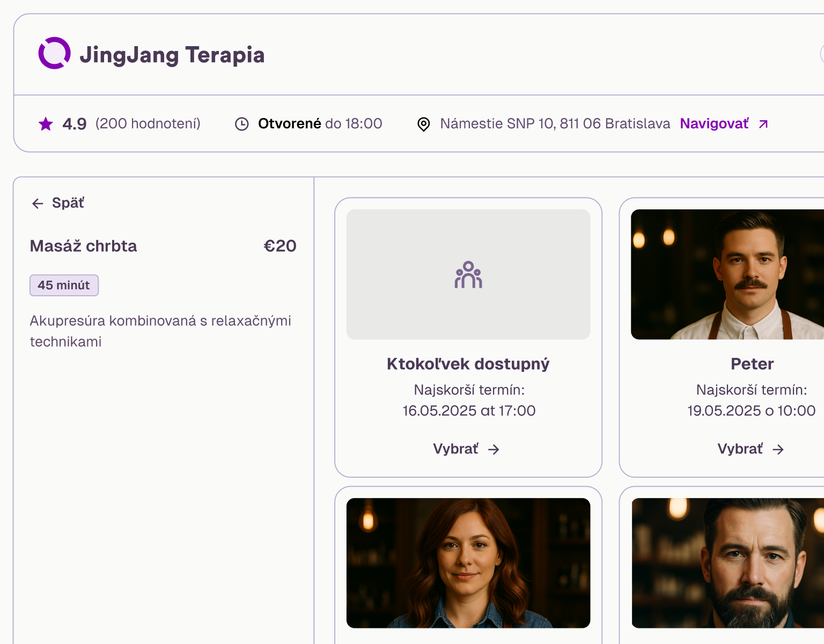Click the external arrow icon after Navigovať
Image resolution: width=824 pixels, height=644 pixels.
click(x=763, y=124)
